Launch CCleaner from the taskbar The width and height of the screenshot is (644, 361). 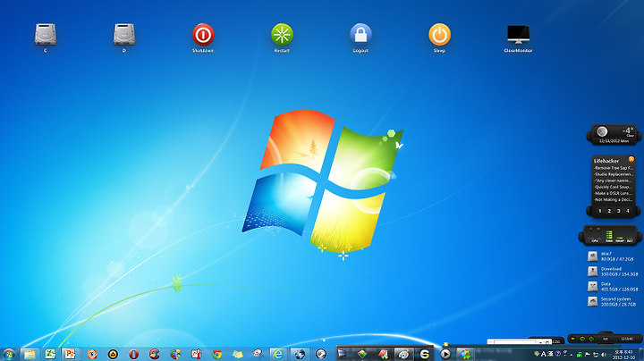[x=155, y=354]
